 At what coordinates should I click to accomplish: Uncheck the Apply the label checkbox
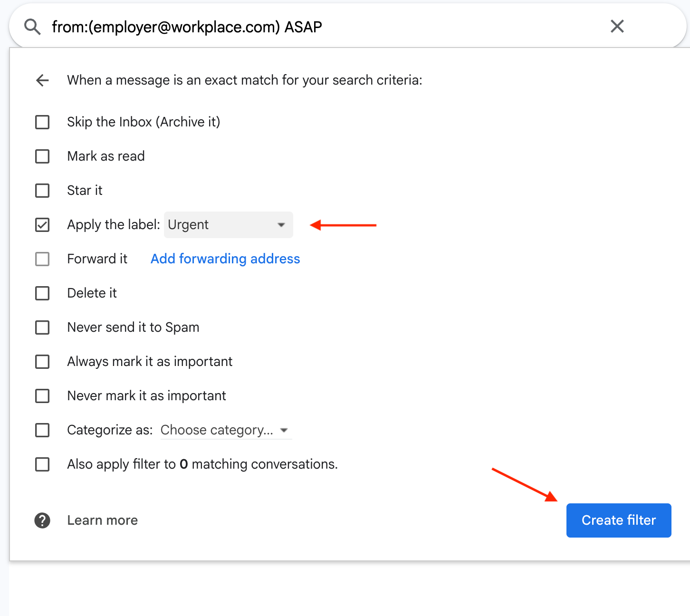pyautogui.click(x=42, y=225)
